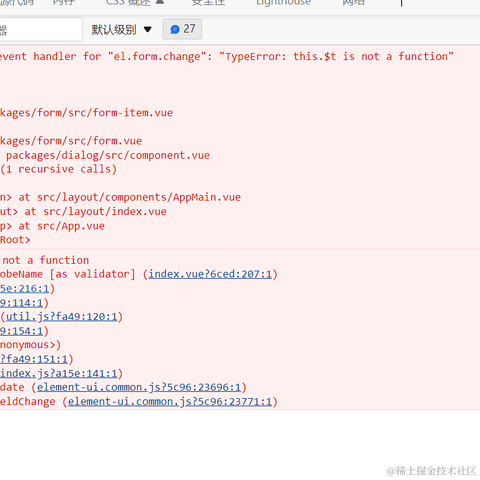Open link element-ui.common.js?5c96:23696:1
This screenshot has width=480, height=480.
click(x=139, y=387)
